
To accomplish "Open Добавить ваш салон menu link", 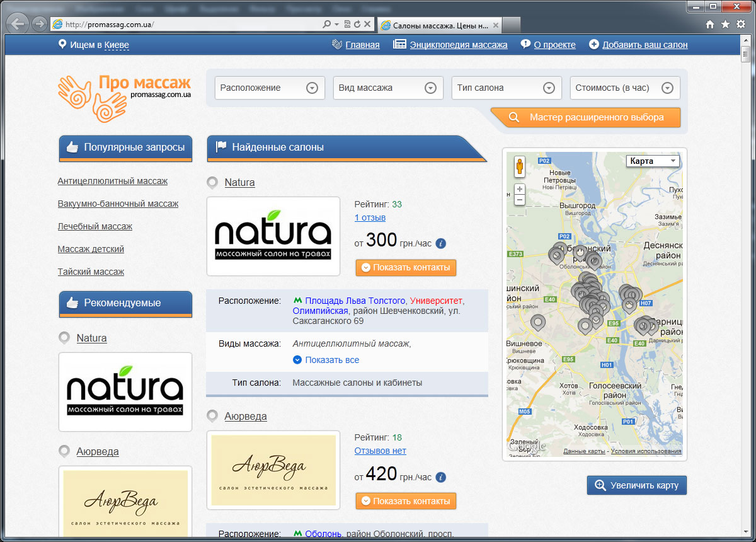I will coord(644,45).
